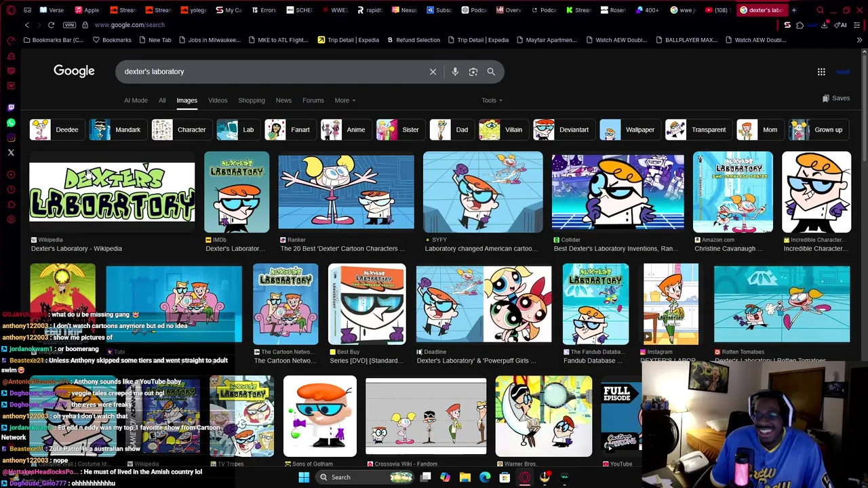Open 'Laboratory changed American cartoo...' SYFY link

click(481, 249)
